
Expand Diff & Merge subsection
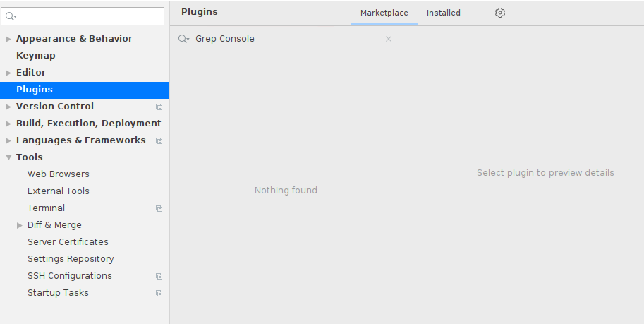tap(19, 225)
